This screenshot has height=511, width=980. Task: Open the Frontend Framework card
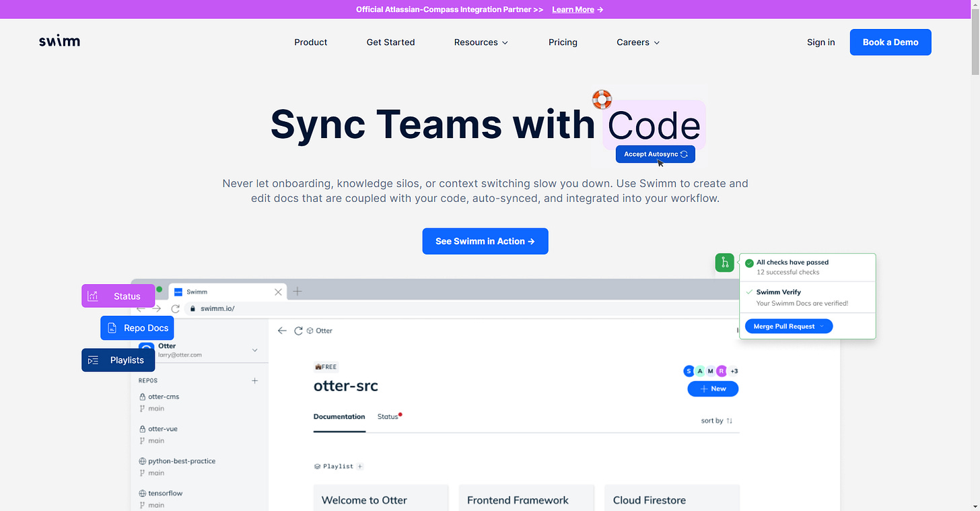(526, 498)
